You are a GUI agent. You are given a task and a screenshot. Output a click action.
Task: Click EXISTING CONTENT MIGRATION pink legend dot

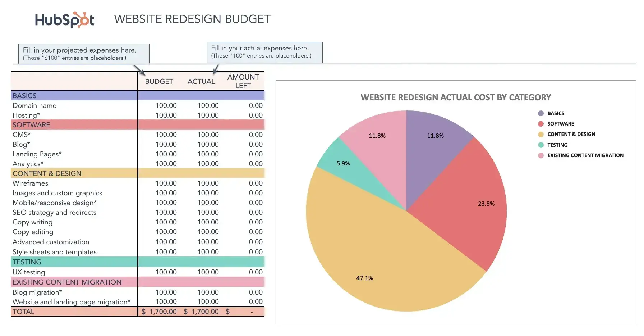pos(541,155)
